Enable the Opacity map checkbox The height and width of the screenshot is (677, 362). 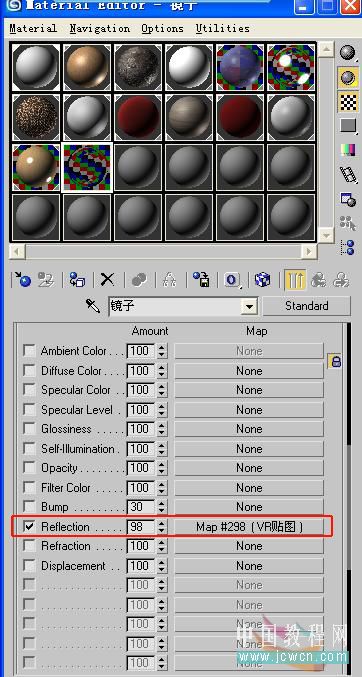(29, 468)
